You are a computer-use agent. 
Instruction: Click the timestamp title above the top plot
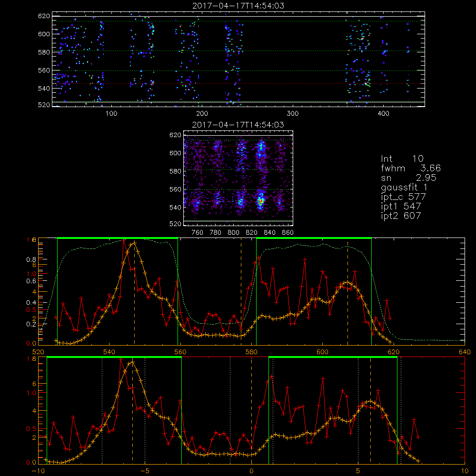point(238,6)
